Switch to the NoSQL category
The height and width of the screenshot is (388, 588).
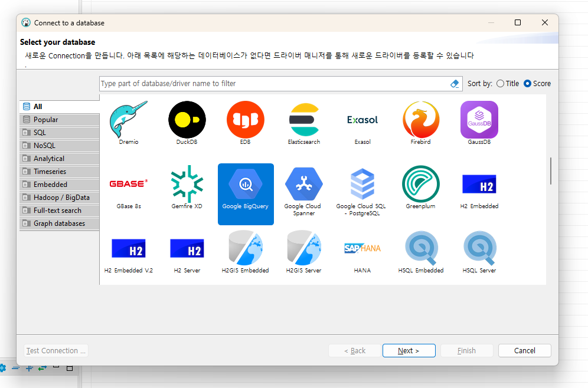tap(59, 145)
